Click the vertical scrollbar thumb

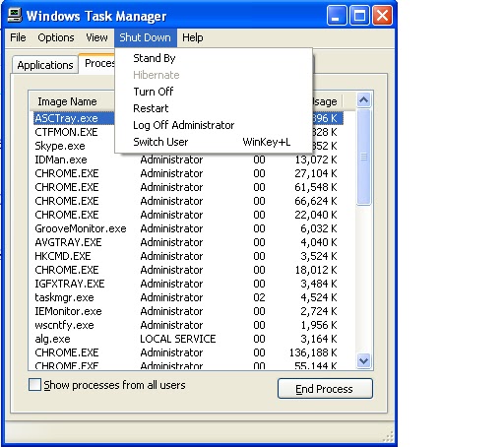[x=363, y=158]
